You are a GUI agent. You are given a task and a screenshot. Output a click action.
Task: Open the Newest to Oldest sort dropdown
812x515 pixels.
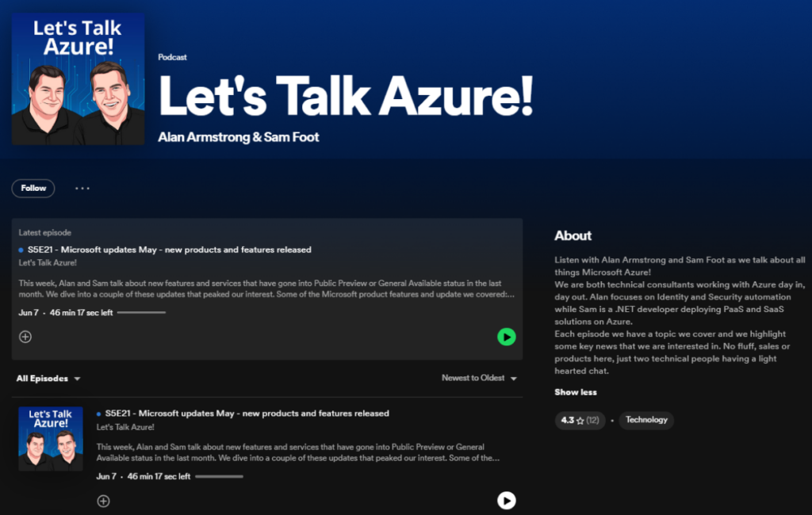coord(479,379)
